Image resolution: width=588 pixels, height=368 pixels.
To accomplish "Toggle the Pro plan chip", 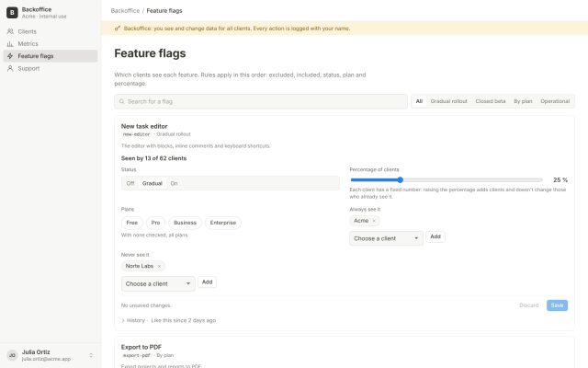I will (155, 223).
